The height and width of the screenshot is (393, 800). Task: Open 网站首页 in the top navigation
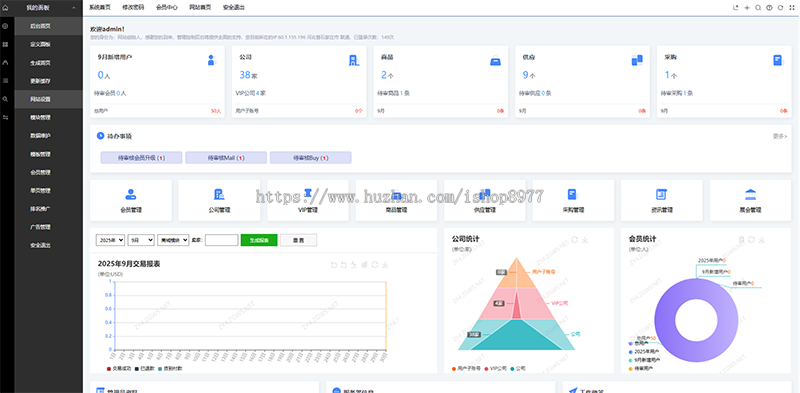(200, 8)
